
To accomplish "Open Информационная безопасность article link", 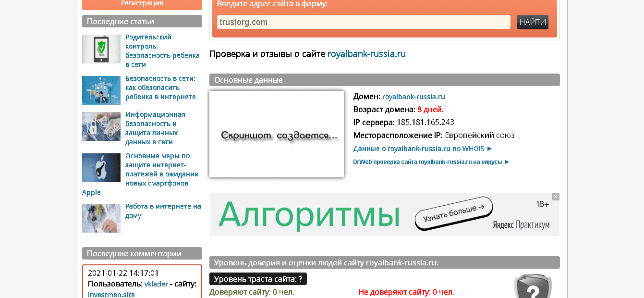I will [155, 128].
